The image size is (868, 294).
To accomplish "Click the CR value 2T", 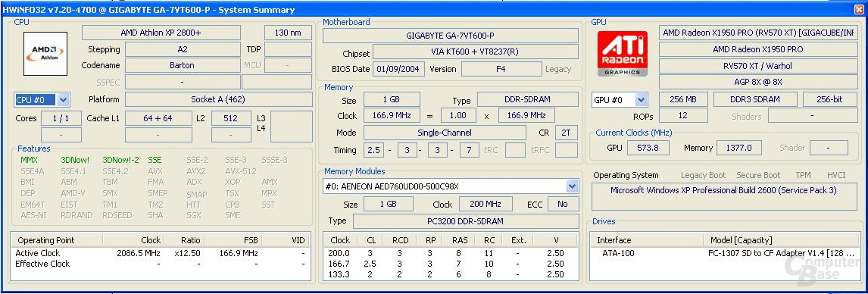I will pos(567,133).
